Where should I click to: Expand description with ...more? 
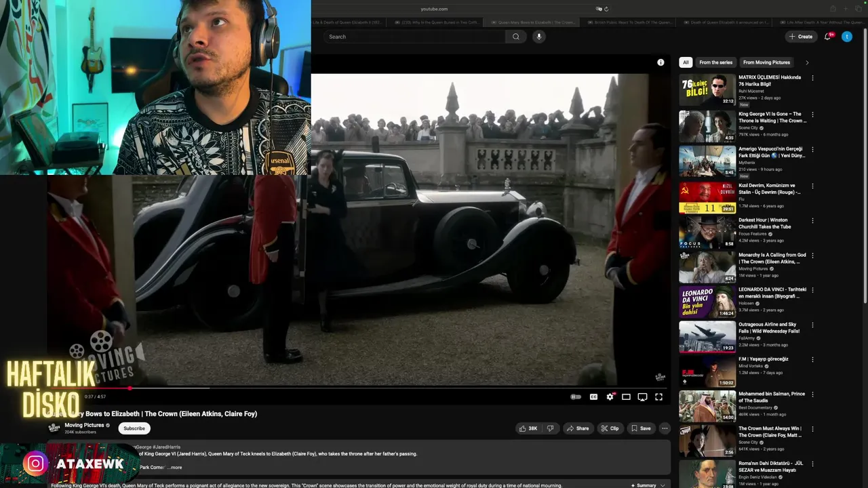pyautogui.click(x=175, y=467)
